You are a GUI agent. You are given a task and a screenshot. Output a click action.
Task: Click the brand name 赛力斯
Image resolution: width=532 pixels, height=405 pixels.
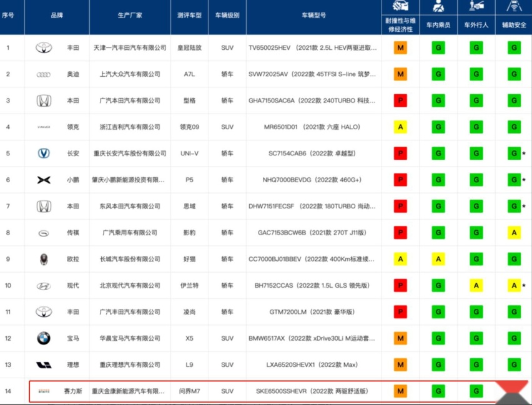[x=73, y=391]
